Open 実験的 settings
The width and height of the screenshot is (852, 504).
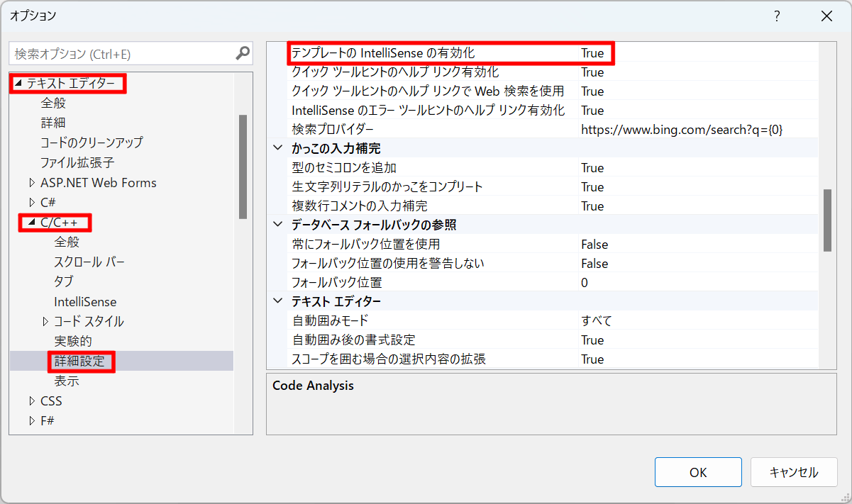73,341
